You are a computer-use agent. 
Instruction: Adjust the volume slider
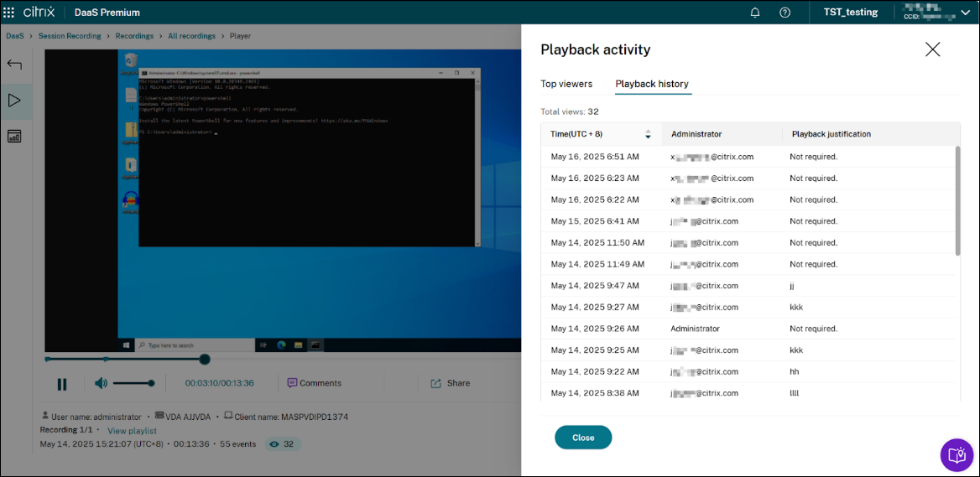click(133, 383)
